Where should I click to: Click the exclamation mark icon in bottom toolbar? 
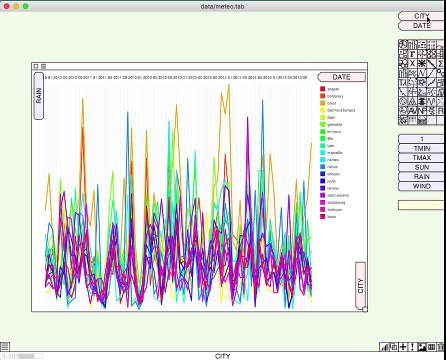[412, 347]
